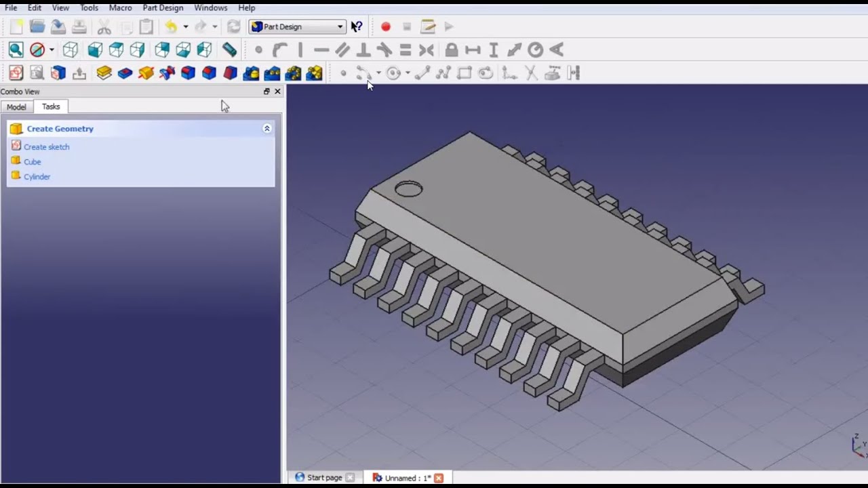
Task: Select the Pocket feature tool
Action: pos(125,73)
